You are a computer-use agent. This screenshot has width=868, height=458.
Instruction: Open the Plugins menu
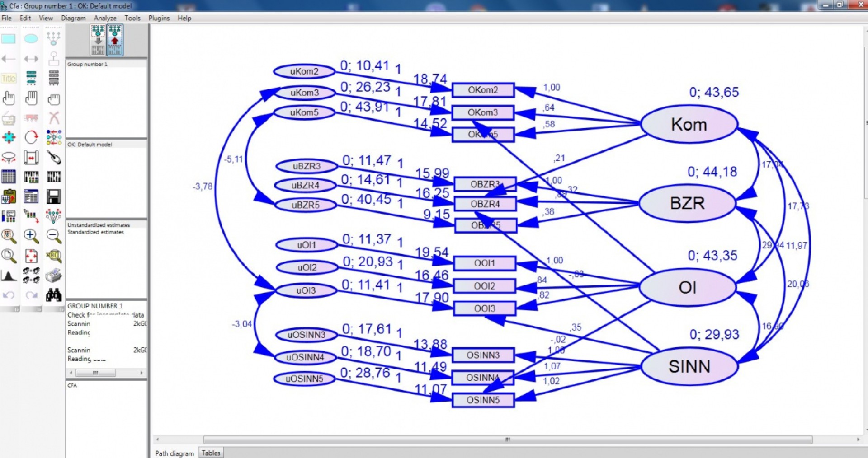(159, 18)
